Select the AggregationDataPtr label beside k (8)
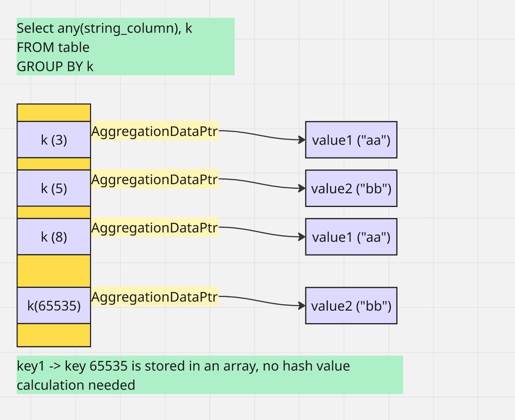Viewport: 515px width, 420px height. tap(155, 228)
